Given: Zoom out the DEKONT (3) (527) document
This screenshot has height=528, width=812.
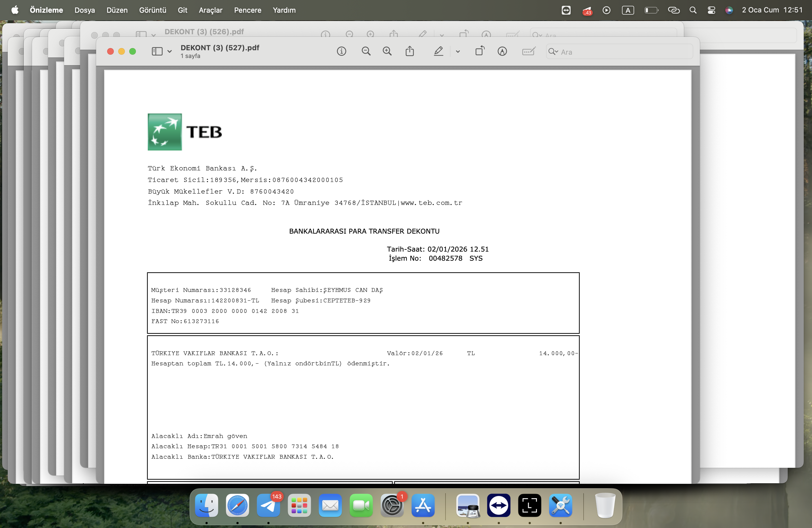Looking at the screenshot, I should point(366,52).
